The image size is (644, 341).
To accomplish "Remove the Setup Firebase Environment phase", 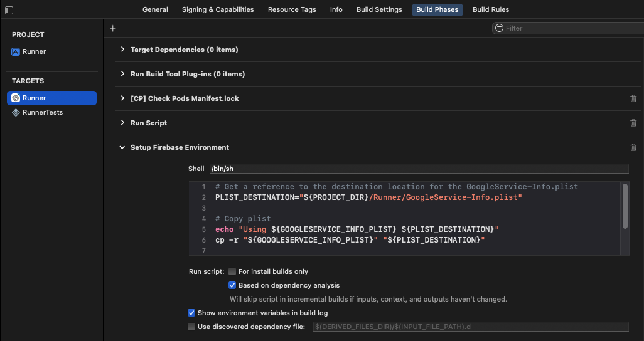I will 633,147.
